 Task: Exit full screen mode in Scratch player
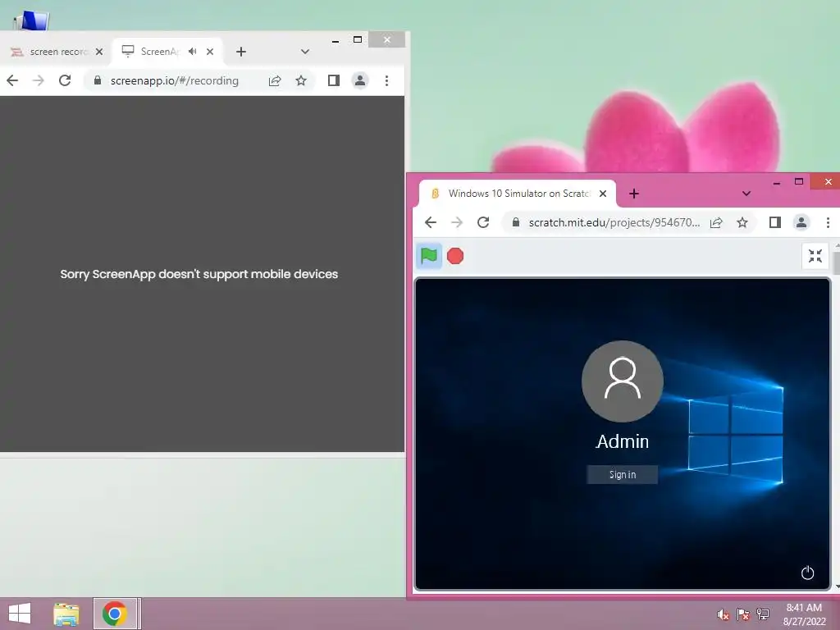(x=815, y=256)
